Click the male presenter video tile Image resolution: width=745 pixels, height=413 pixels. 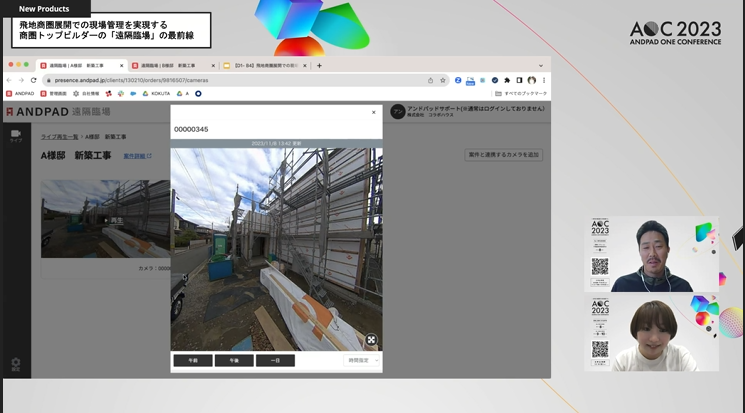[651, 254]
